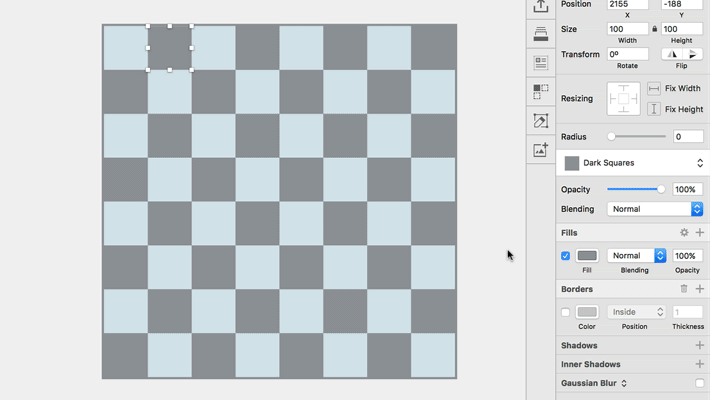This screenshot has width=710, height=400.
Task: Add a new fill with the plus icon
Action: (699, 233)
